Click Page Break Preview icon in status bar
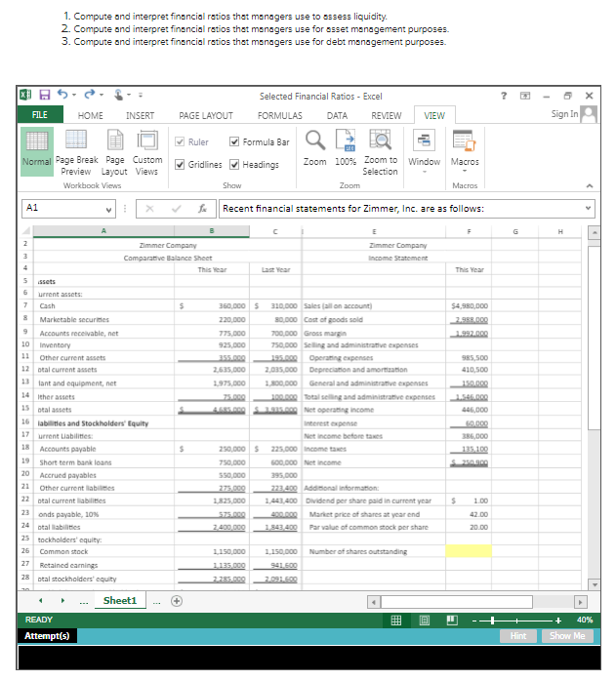This screenshot has height=681, width=616. pyautogui.click(x=452, y=621)
